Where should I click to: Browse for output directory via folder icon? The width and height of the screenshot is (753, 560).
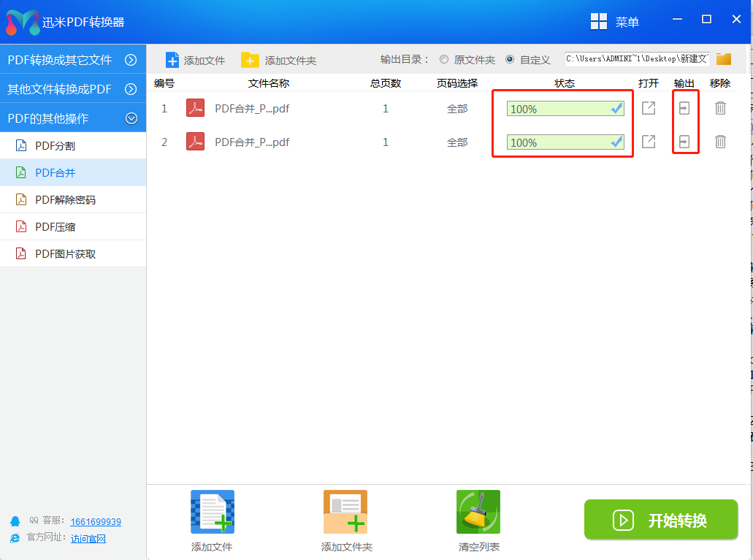pos(724,59)
